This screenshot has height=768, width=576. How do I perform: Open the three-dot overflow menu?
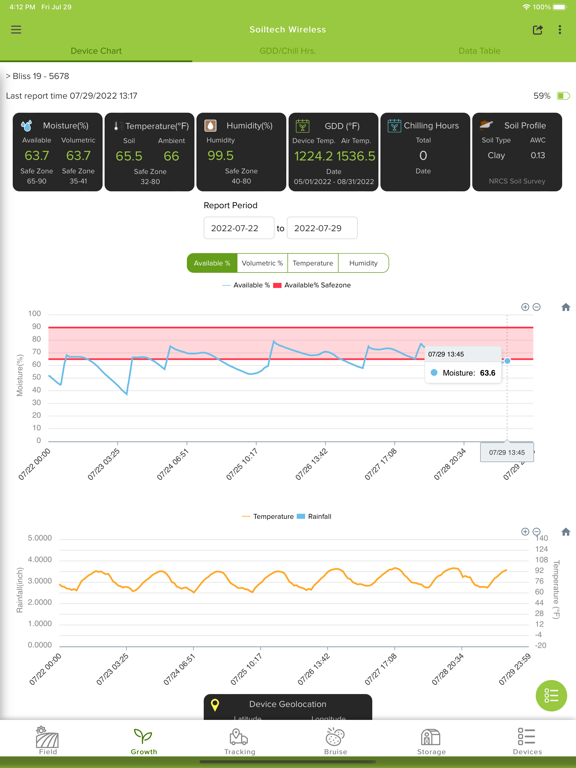tap(560, 30)
